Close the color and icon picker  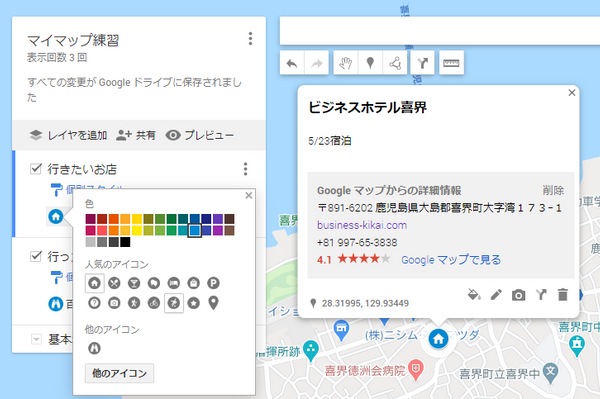[x=249, y=195]
